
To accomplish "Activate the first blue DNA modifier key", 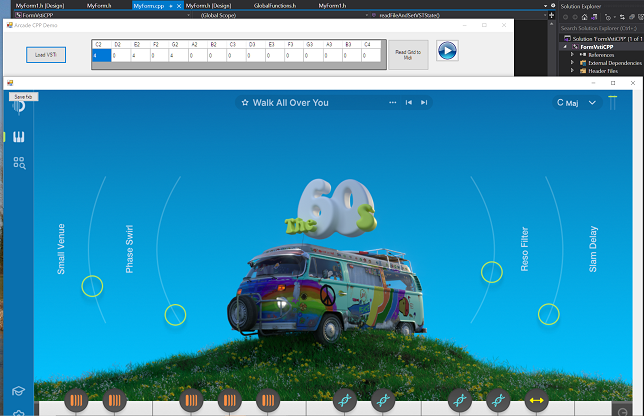I will click(345, 400).
